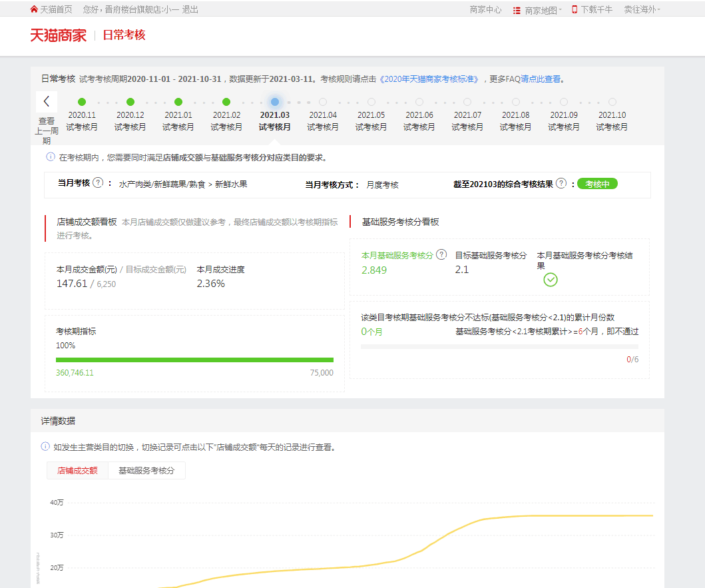This screenshot has width=705, height=588.
Task: Select the 2021.01 timeline month
Action: 178,102
